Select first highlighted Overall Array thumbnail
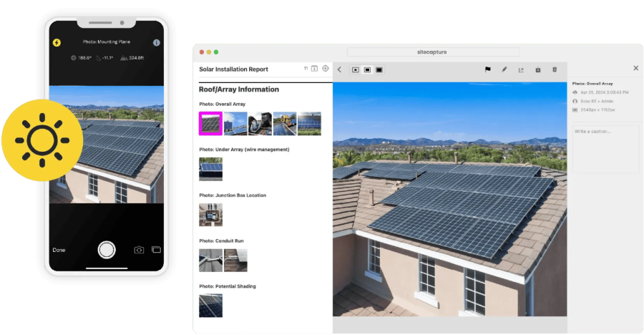Screen dimensions: 644x335 tap(210, 123)
